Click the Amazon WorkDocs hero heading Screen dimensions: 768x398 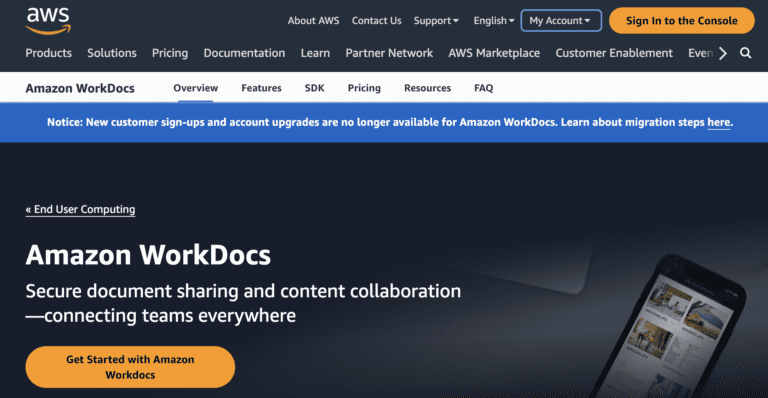(x=148, y=255)
